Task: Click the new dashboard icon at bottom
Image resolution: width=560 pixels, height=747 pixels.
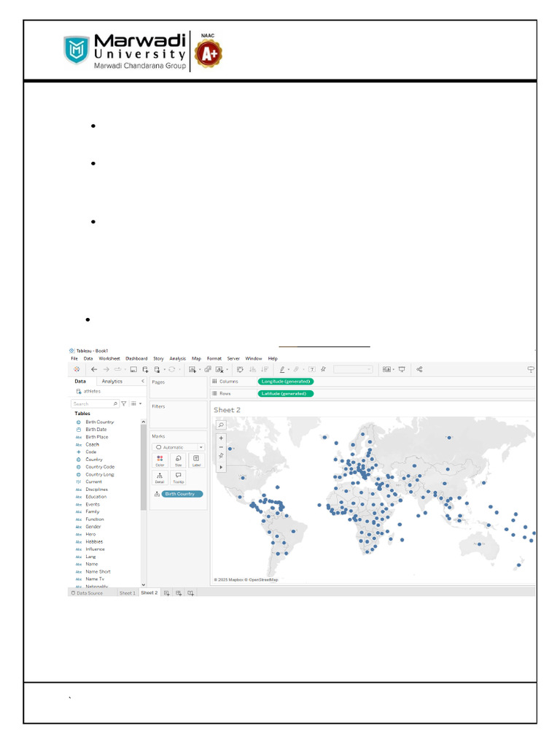Action: tap(179, 593)
